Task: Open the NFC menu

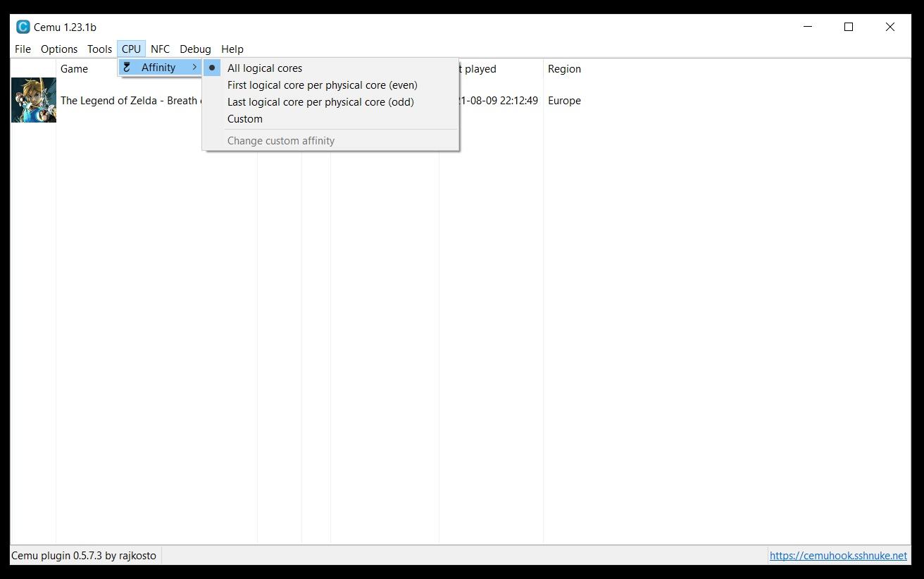Action: (x=160, y=49)
